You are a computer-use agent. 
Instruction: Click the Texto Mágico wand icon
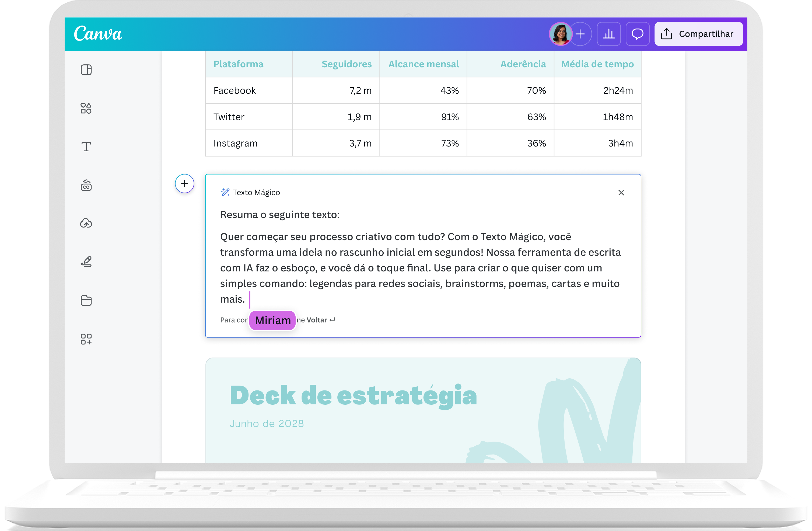[x=225, y=192]
